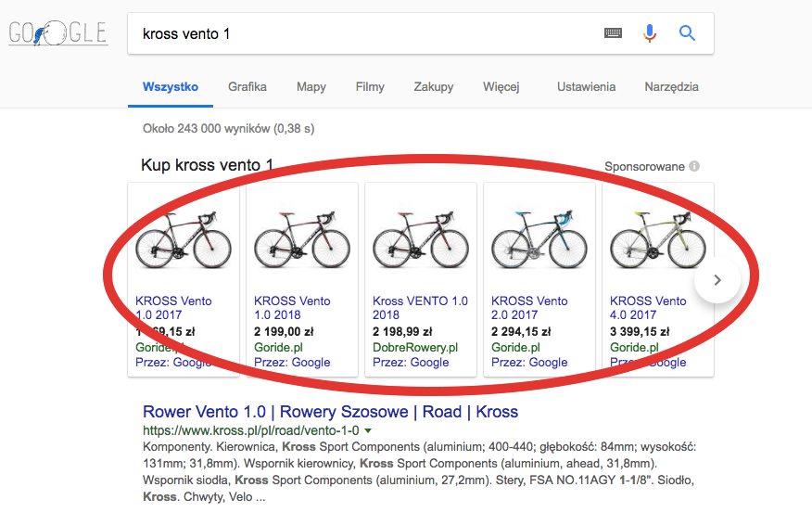Click Goride.pl under the 2 294,15 zł price

pos(515,347)
